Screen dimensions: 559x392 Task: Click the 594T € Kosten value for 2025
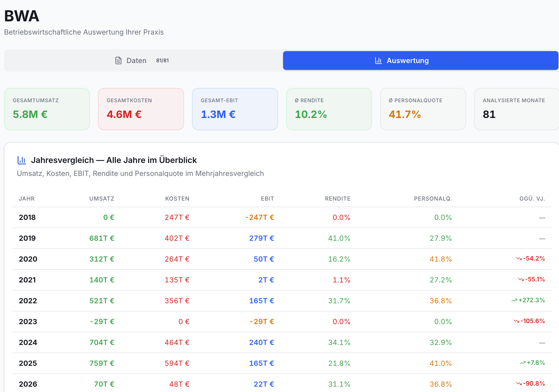(x=177, y=363)
